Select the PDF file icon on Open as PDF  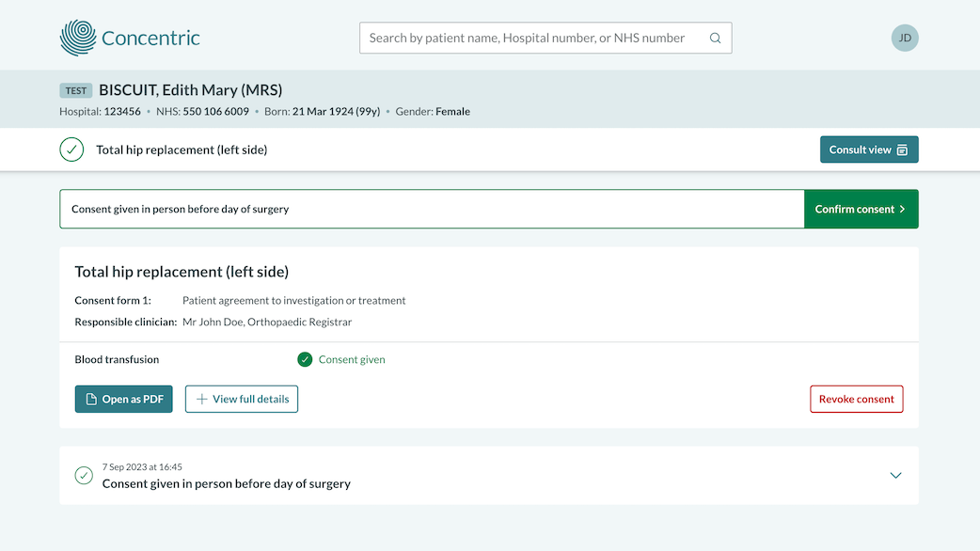(91, 399)
